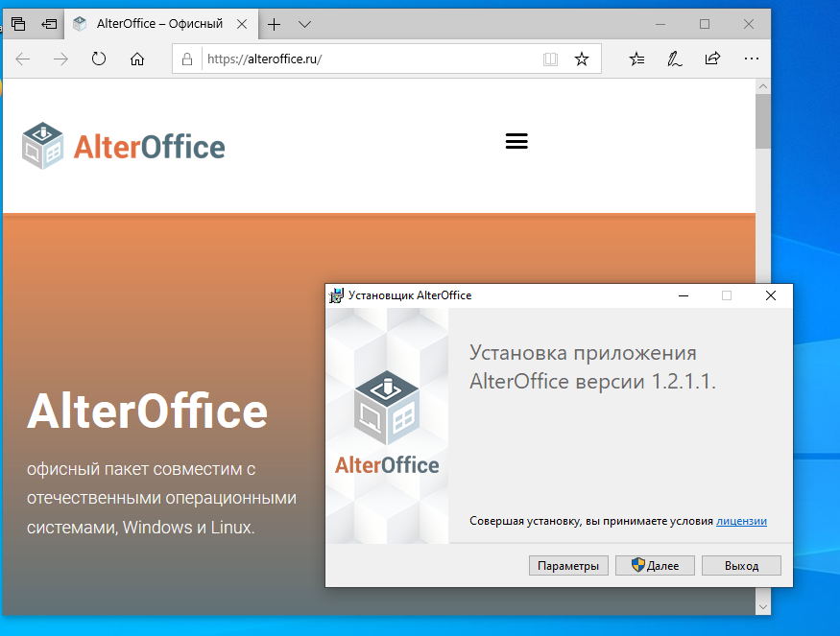Add notes with the pen icon

pyautogui.click(x=675, y=59)
